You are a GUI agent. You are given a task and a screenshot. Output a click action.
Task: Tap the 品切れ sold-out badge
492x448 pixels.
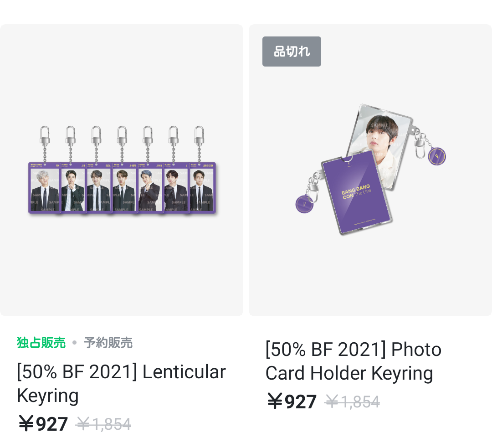click(x=292, y=51)
